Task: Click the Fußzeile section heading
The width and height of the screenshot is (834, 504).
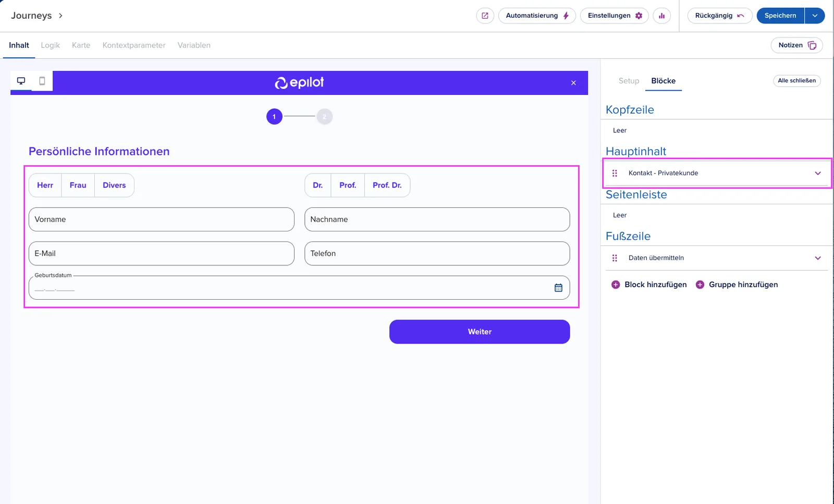Action: click(628, 237)
